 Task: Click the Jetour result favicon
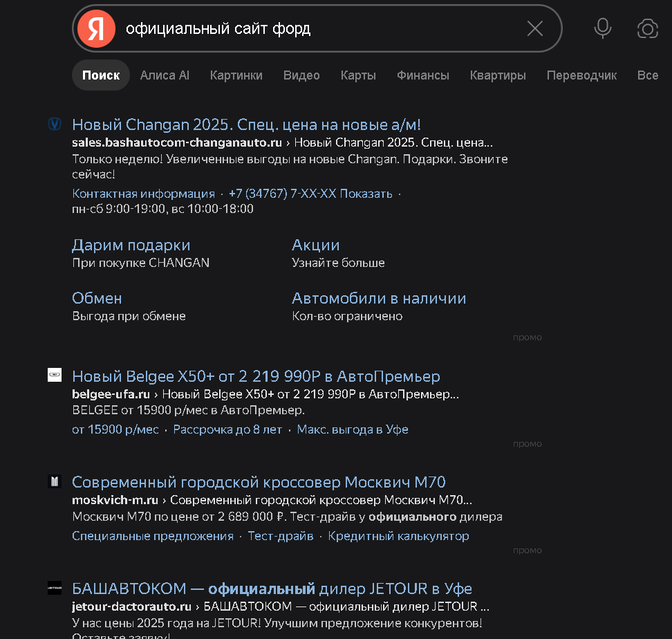tap(55, 588)
